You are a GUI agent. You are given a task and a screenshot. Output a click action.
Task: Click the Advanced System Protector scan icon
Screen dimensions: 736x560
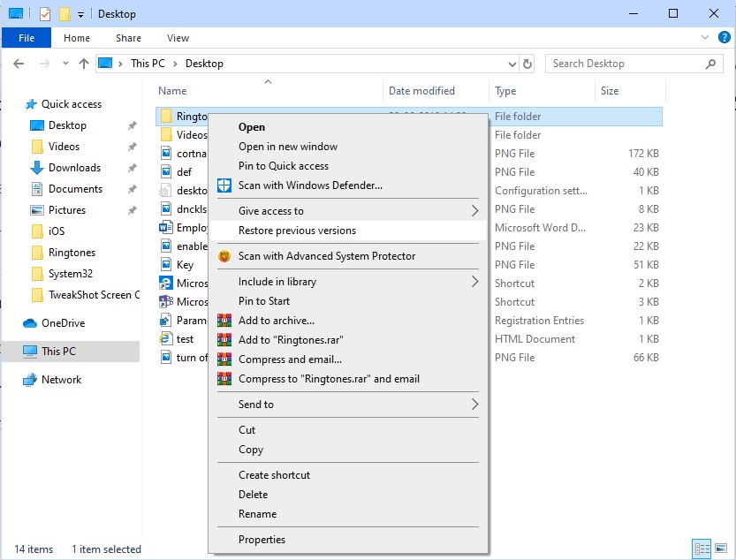pyautogui.click(x=223, y=256)
